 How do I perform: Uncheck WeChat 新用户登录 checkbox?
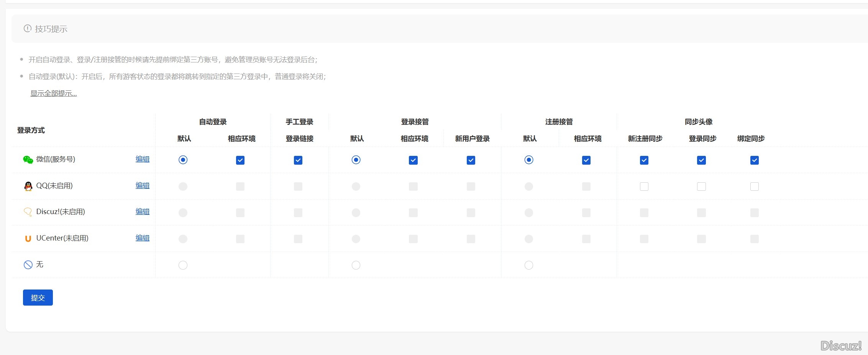point(471,160)
